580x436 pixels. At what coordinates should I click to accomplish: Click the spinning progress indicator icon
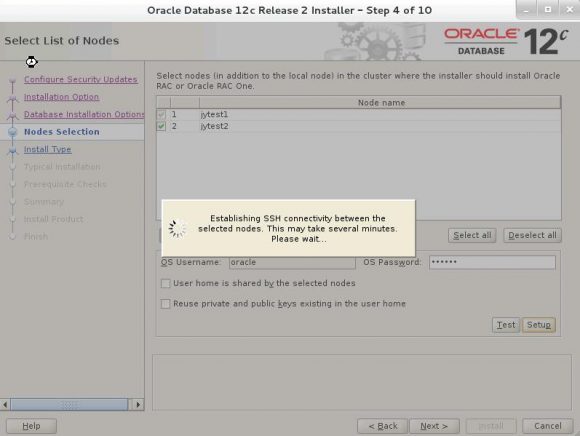(x=177, y=229)
